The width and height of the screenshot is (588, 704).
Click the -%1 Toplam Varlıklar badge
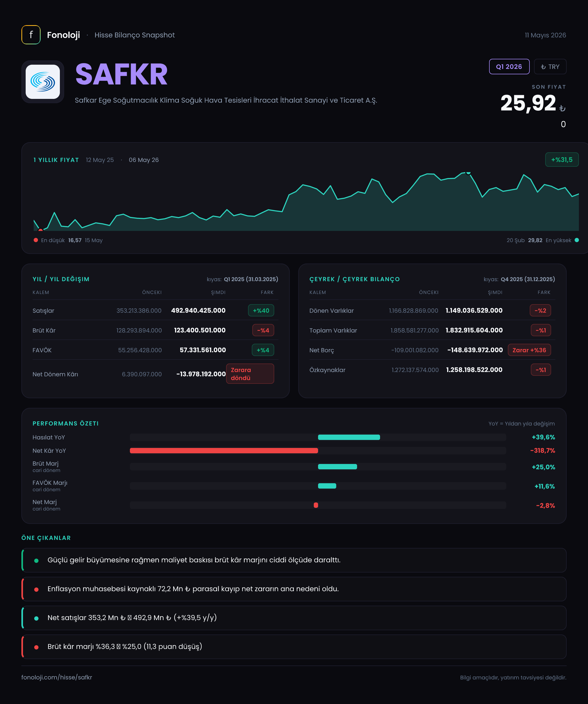coord(541,330)
